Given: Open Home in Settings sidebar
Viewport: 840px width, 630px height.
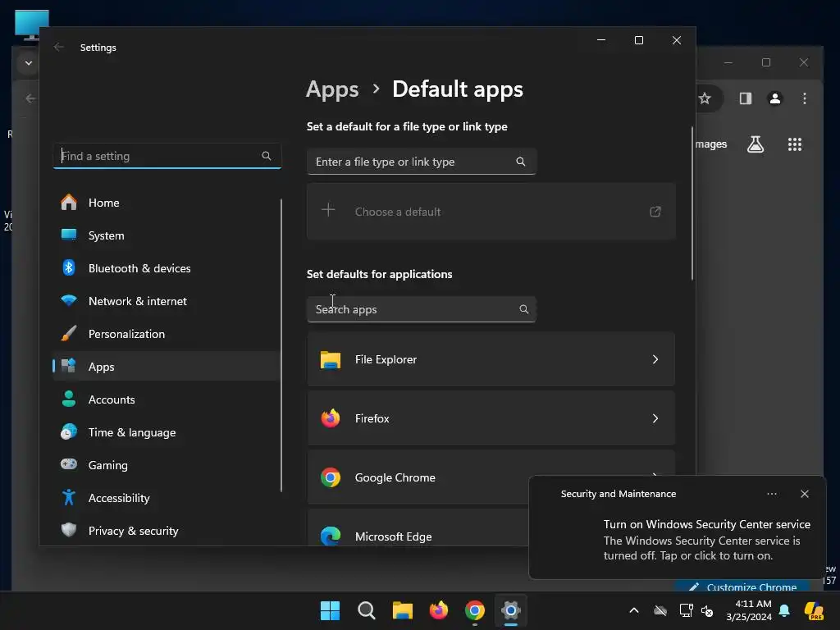Looking at the screenshot, I should [166, 203].
